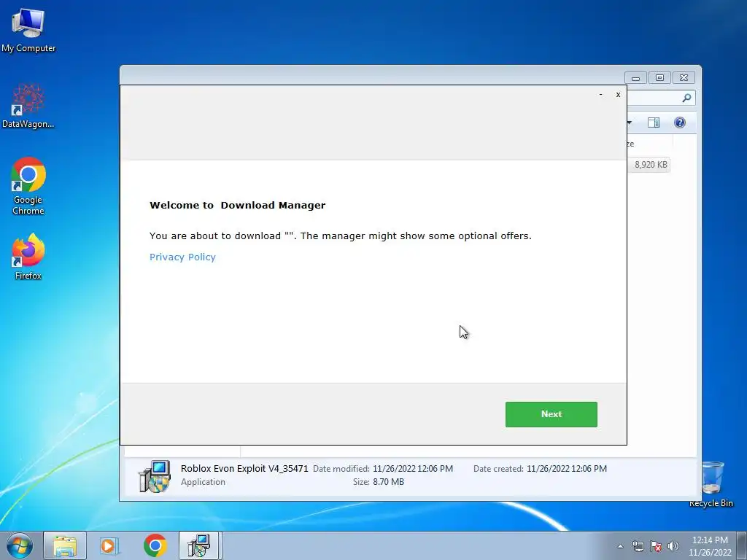This screenshot has height=560, width=747.
Task: Close the Explorer window
Action: pyautogui.click(x=684, y=77)
